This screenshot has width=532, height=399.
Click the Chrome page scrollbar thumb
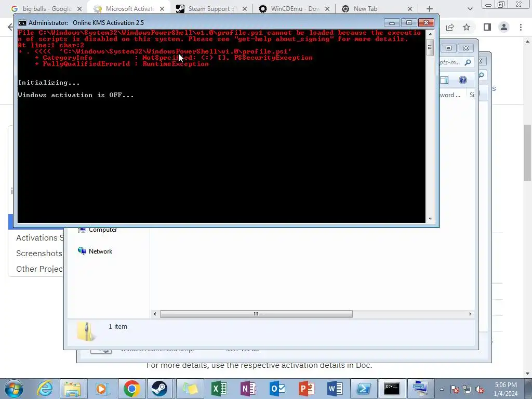click(528, 153)
